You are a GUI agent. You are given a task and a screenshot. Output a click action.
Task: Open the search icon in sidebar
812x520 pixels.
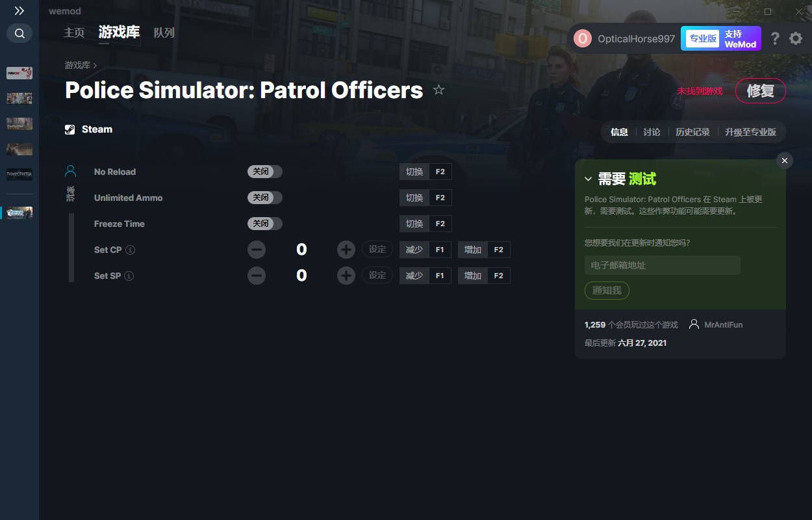[19, 33]
